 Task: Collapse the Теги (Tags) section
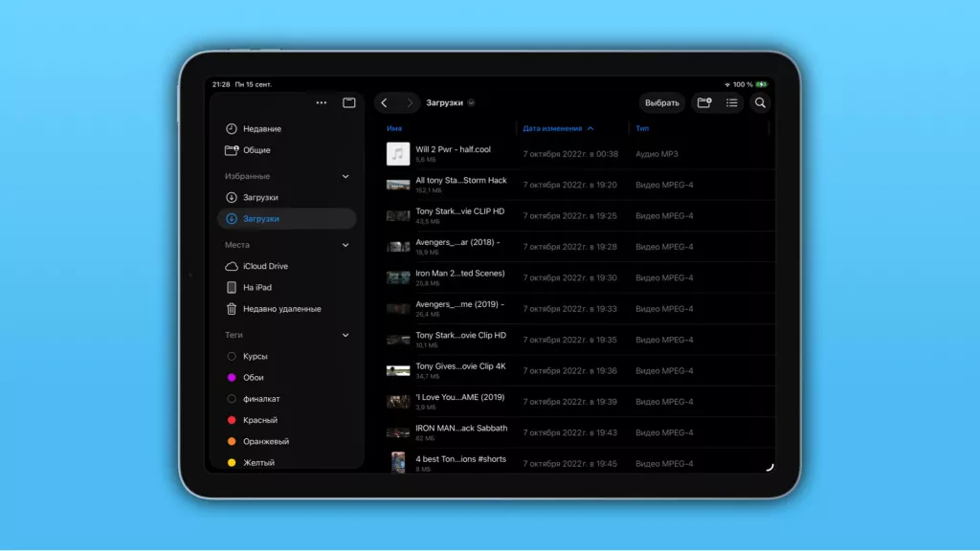(x=345, y=335)
